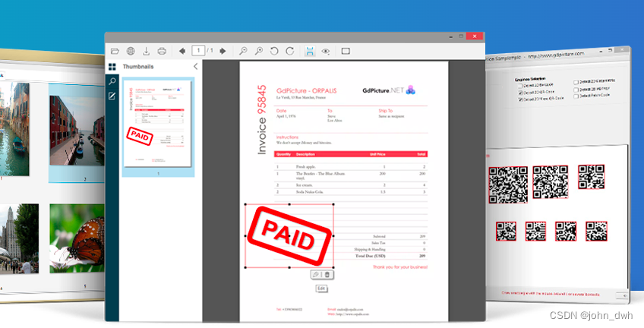Print the document with the printer icon
Viewport: 644px width, 328px height.
162,51
